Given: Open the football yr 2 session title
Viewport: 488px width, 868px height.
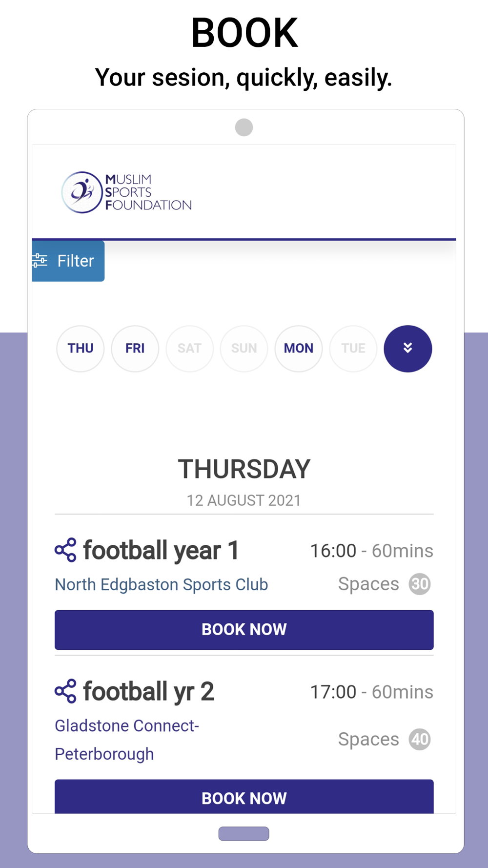Looking at the screenshot, I should tap(149, 691).
